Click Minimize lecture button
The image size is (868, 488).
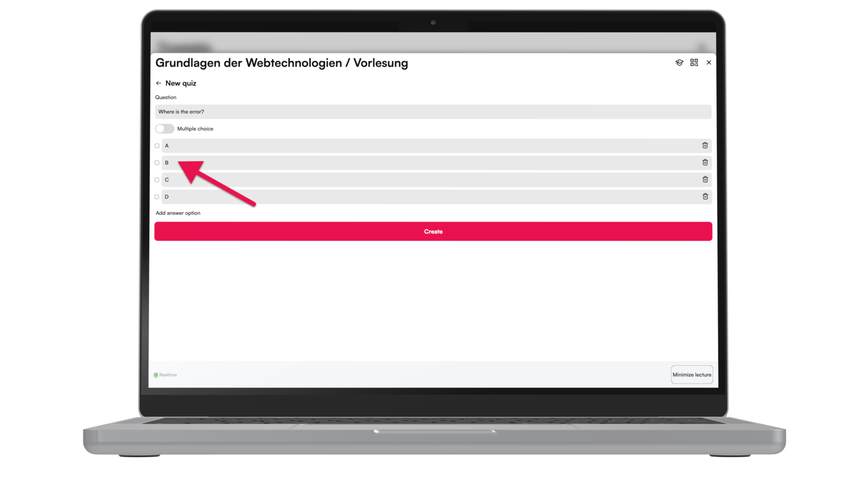point(692,375)
